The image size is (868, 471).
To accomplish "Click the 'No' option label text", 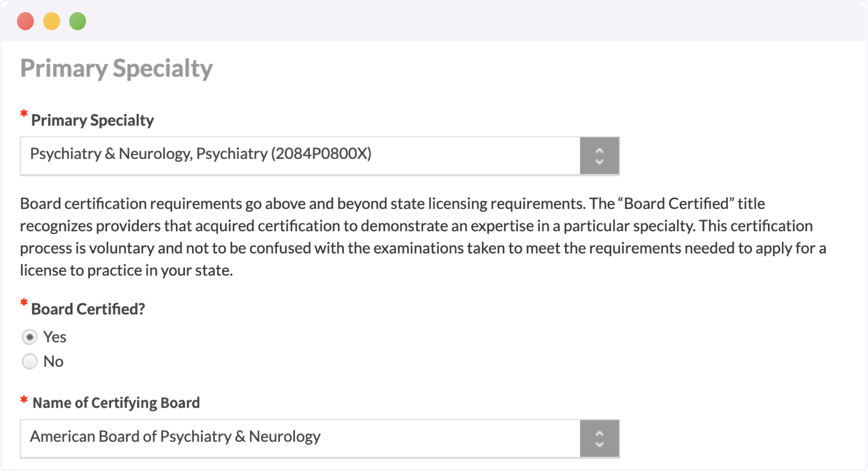I will (x=53, y=362).
